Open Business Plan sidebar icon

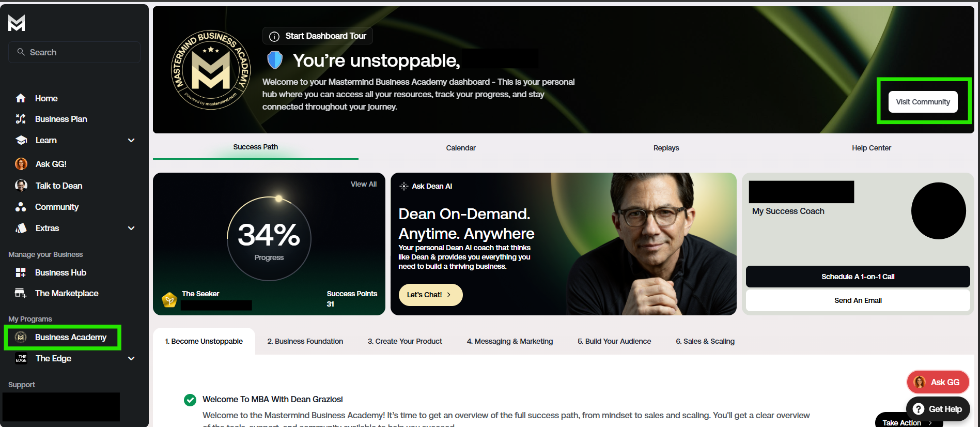tap(21, 119)
